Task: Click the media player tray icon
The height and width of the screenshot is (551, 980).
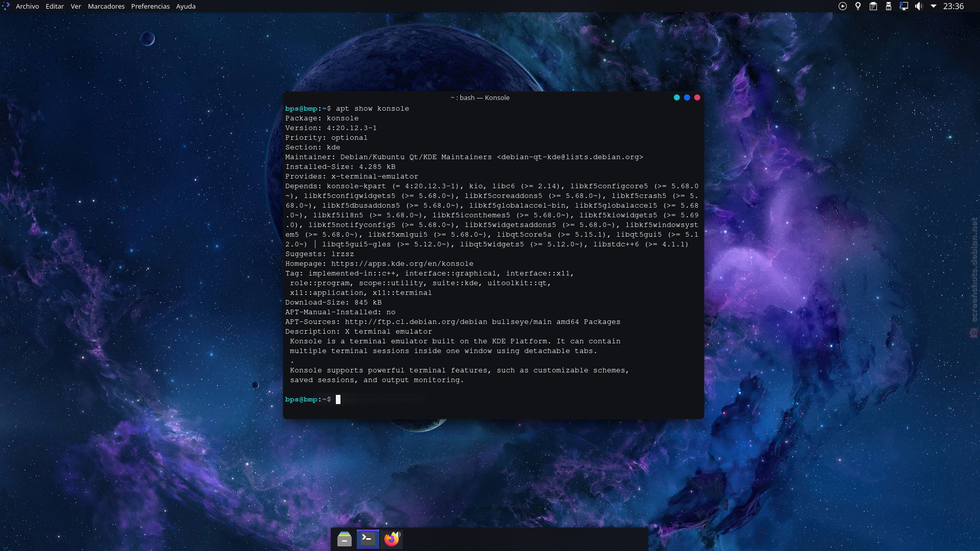Action: pyautogui.click(x=843, y=6)
